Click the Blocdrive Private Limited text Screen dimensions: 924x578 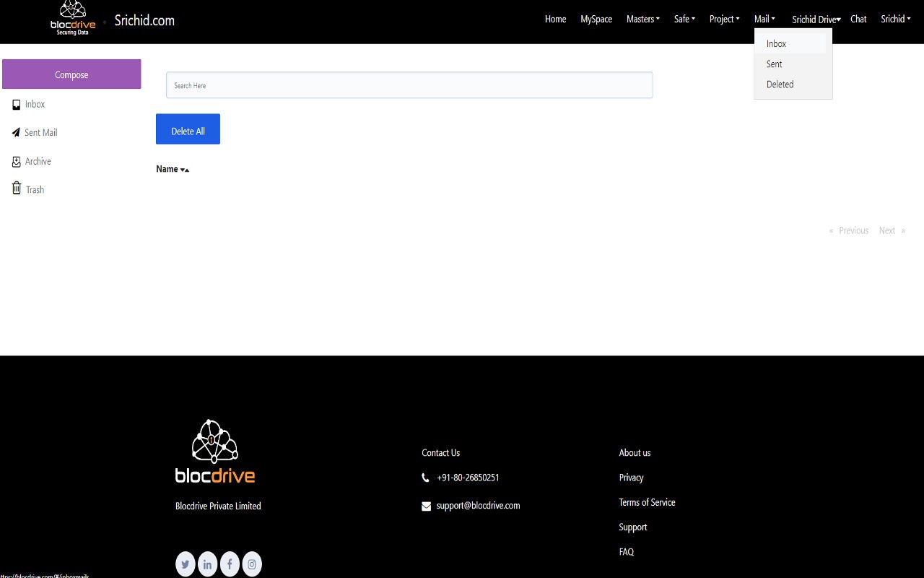point(218,506)
